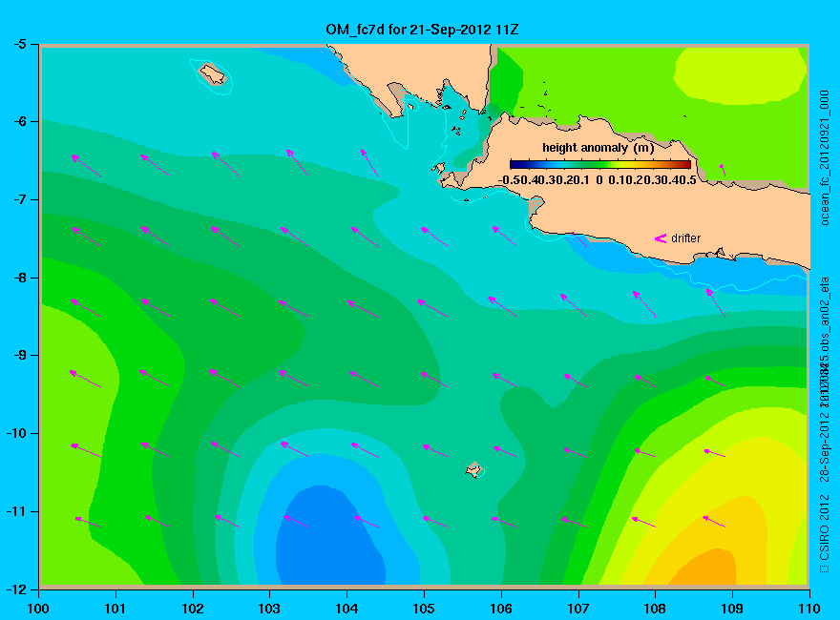The image size is (840, 620).
Task: Click latitude label '-12' on the y-axis
Action: pyautogui.click(x=16, y=589)
